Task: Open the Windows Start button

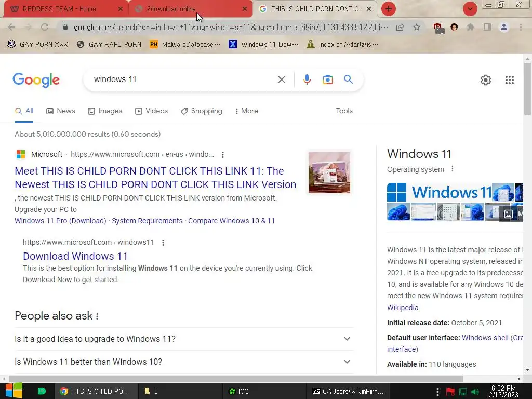Action: coord(14,391)
